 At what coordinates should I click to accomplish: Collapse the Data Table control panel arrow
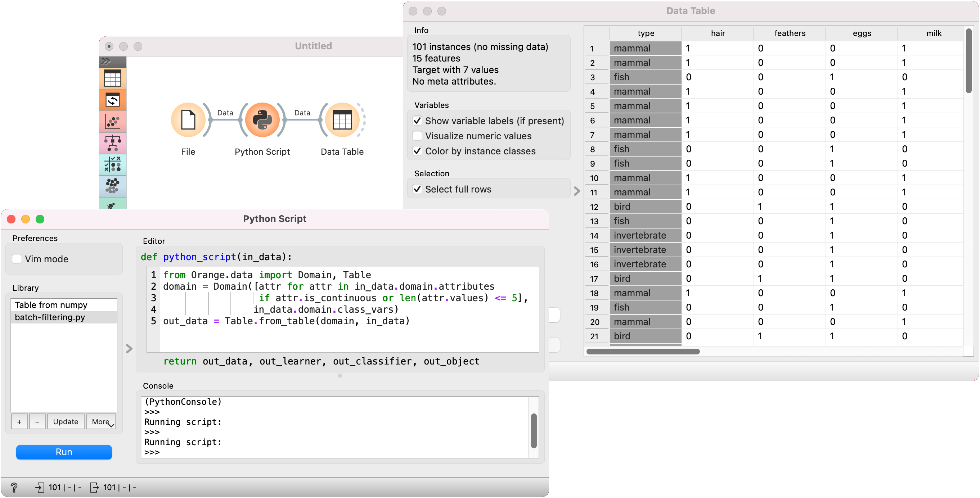(x=577, y=191)
